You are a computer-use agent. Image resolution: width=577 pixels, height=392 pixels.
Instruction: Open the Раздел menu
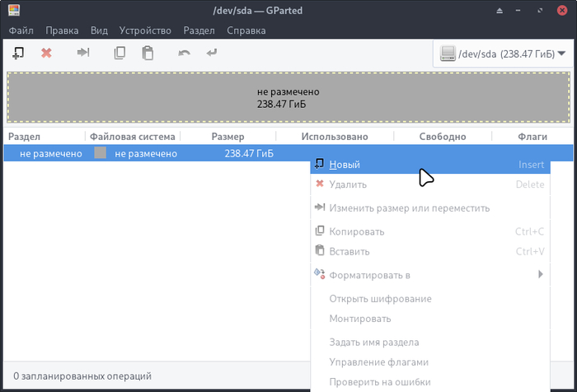point(198,30)
